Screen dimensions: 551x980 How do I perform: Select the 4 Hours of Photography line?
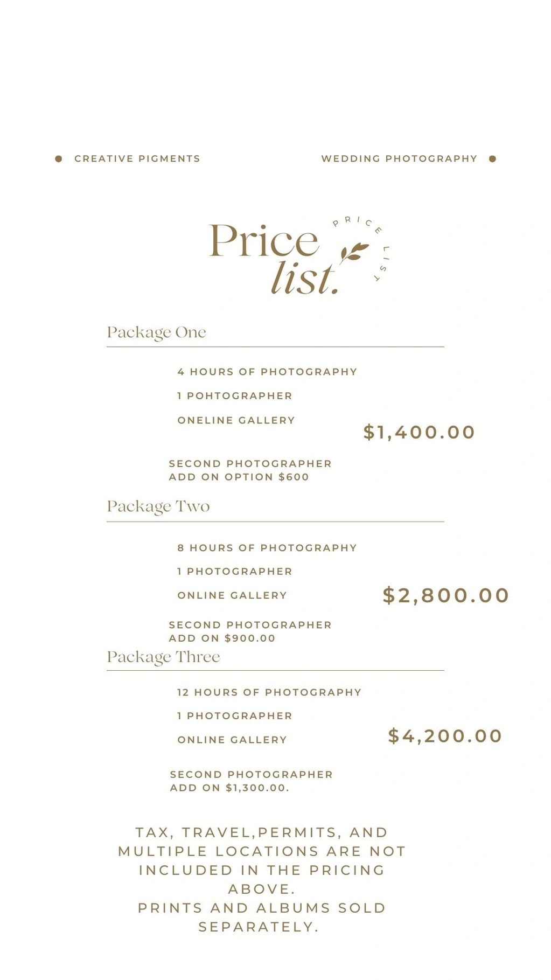click(x=267, y=372)
